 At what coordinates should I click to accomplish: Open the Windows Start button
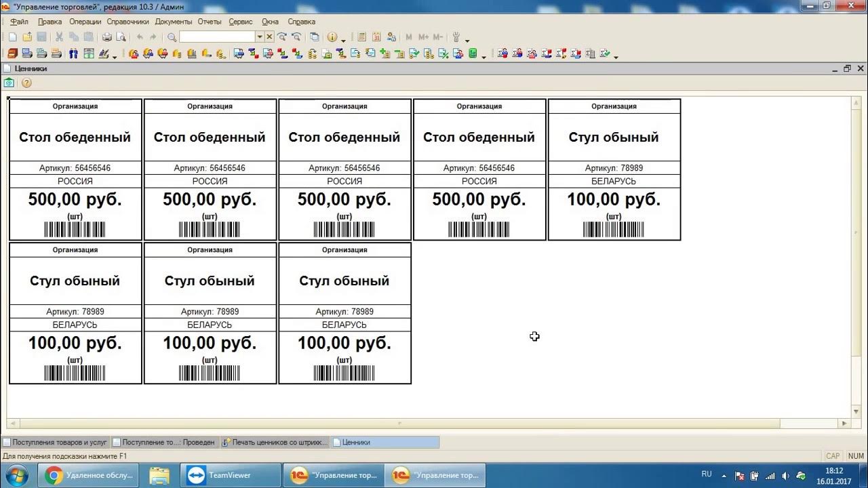[x=16, y=475]
